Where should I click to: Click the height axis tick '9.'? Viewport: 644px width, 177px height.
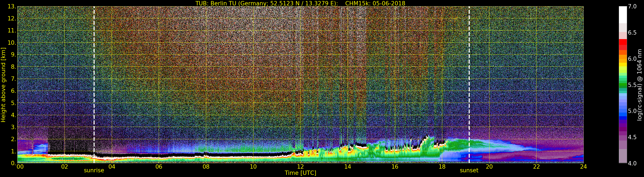point(13,55)
